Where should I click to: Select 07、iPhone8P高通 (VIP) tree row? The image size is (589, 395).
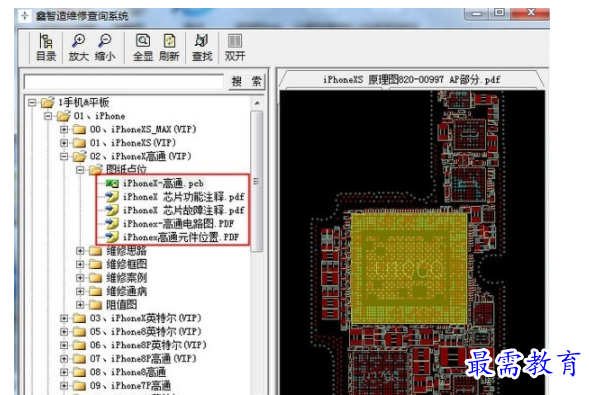pos(143,359)
